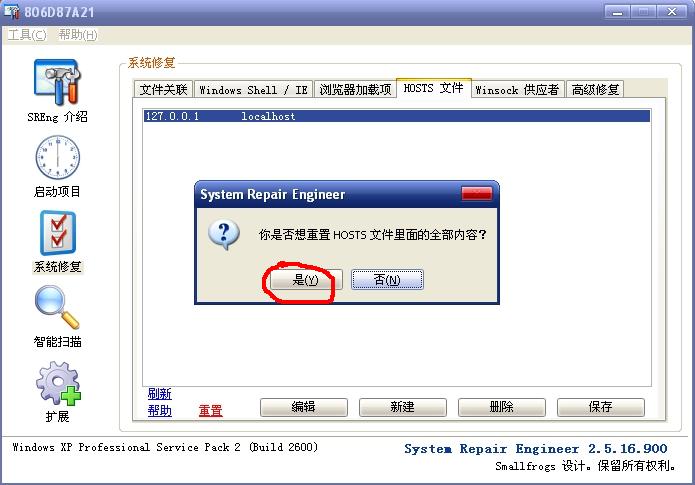
Task: Open the Winsock 供应者 tab
Action: click(517, 90)
